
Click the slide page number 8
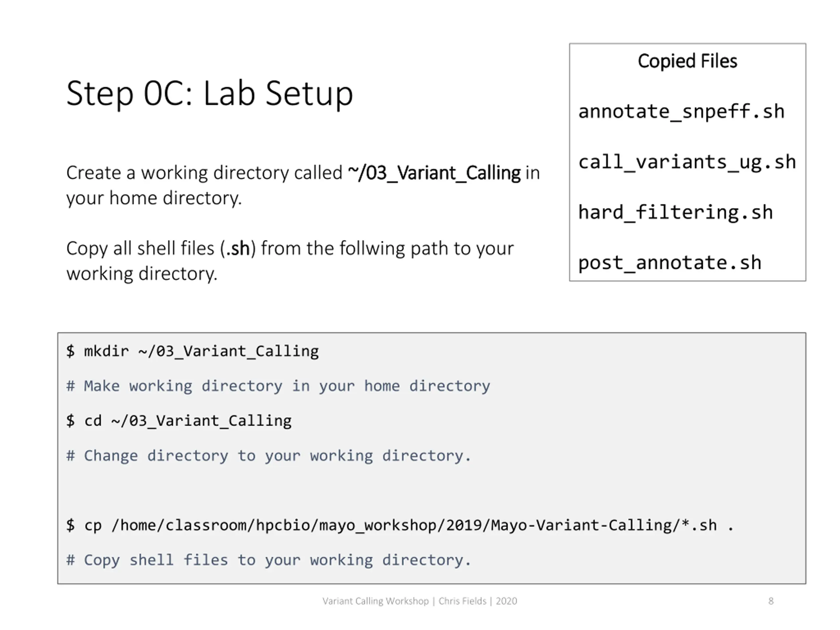point(771,601)
